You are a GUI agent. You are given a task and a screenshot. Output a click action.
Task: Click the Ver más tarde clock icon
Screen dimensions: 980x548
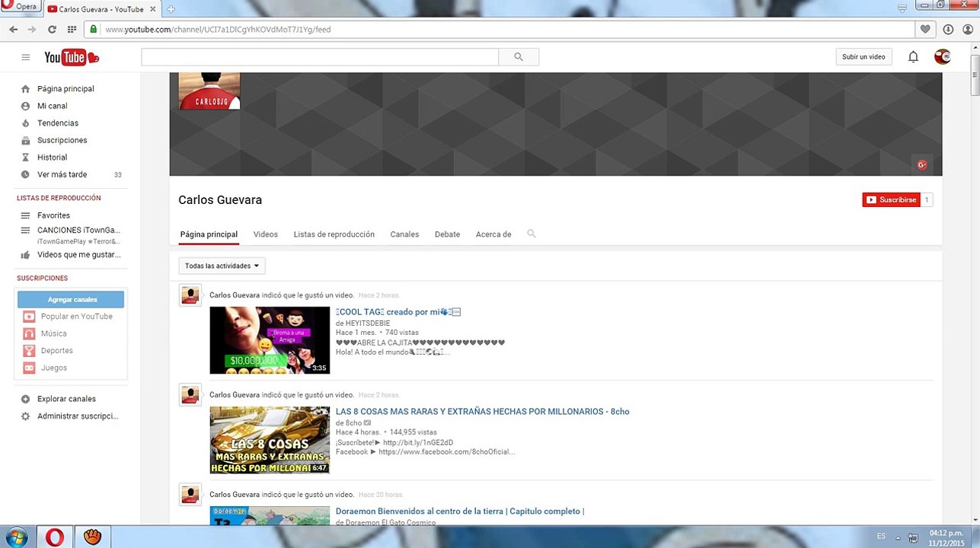click(x=25, y=174)
